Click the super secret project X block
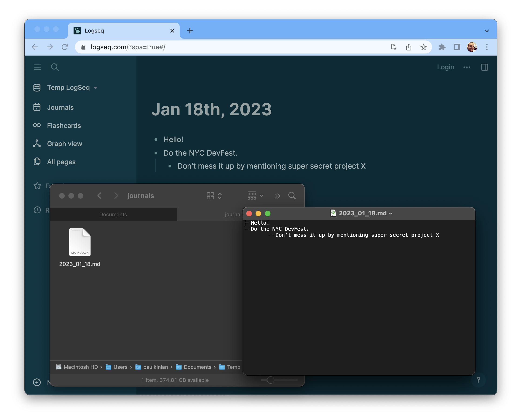Screen dimensions: 526x420 click(x=271, y=166)
